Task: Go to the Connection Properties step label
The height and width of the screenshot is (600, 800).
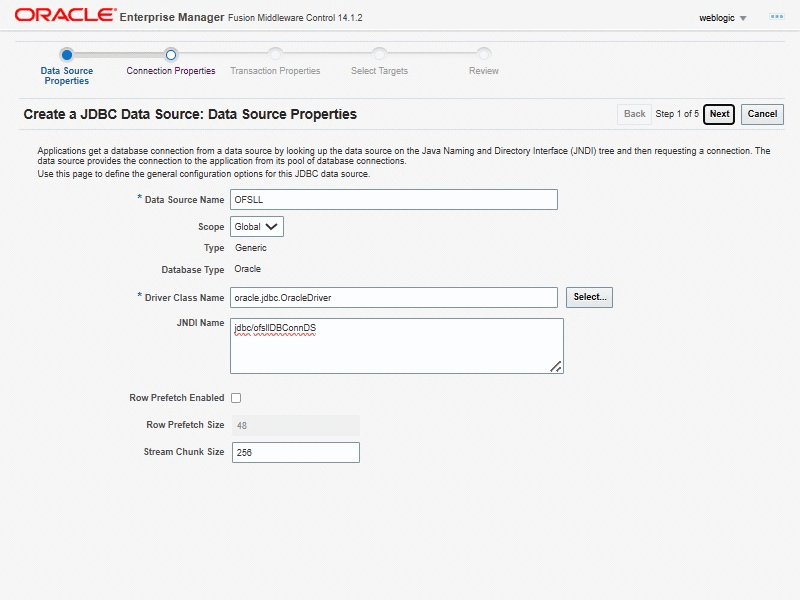Action: [x=171, y=71]
